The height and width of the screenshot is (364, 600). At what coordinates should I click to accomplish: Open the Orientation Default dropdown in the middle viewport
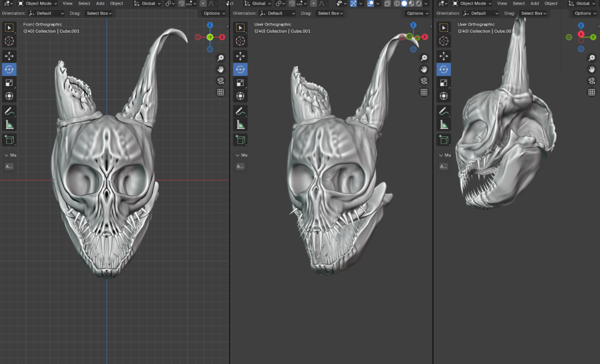pos(278,13)
